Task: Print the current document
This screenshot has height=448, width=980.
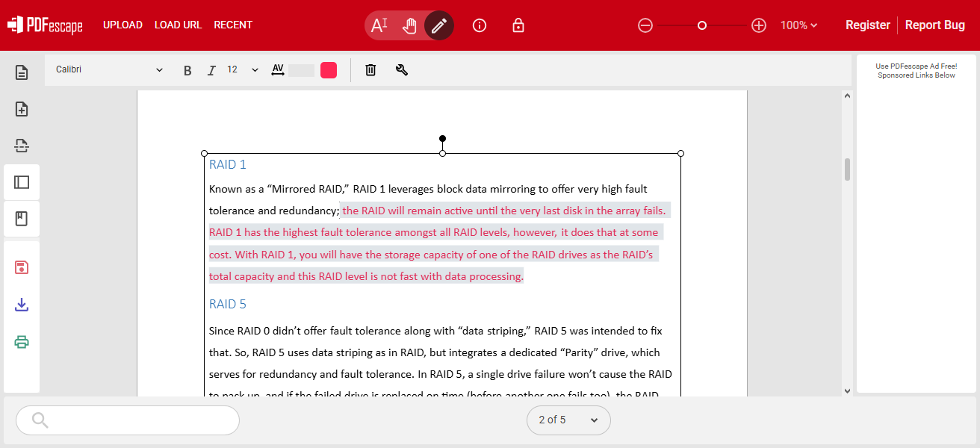Action: pyautogui.click(x=22, y=342)
